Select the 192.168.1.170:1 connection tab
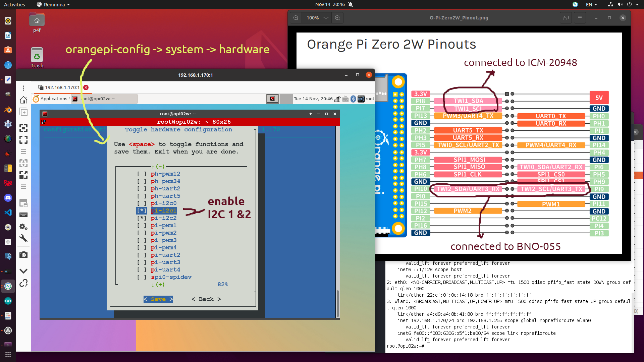 click(62, 87)
